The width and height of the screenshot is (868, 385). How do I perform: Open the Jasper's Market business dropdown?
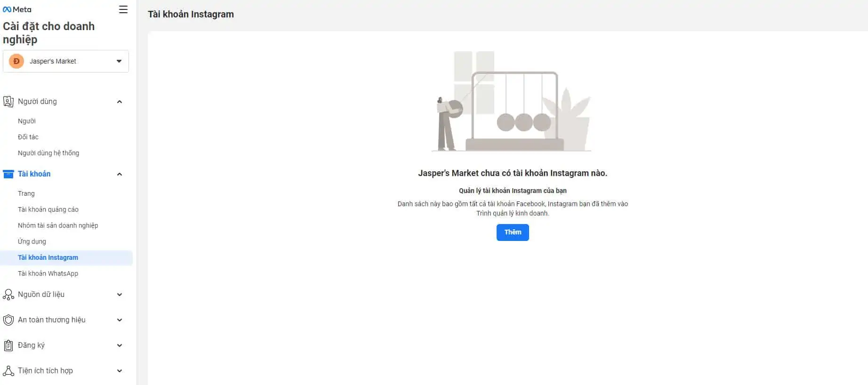(x=66, y=61)
